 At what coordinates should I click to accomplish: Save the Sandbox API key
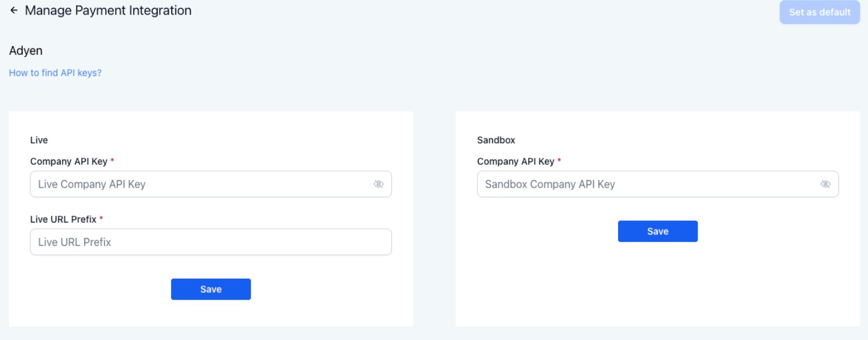pos(658,231)
